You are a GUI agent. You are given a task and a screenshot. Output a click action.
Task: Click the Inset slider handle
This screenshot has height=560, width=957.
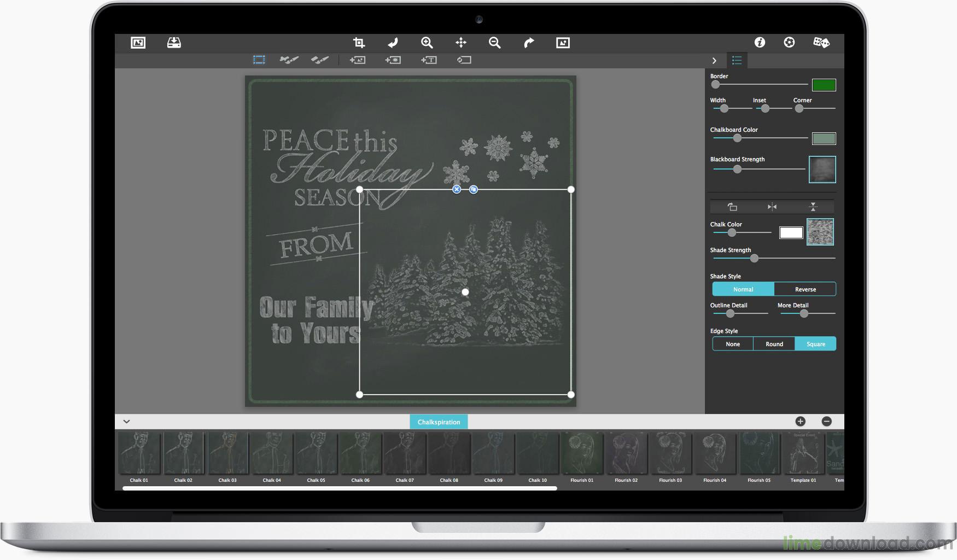(x=765, y=109)
